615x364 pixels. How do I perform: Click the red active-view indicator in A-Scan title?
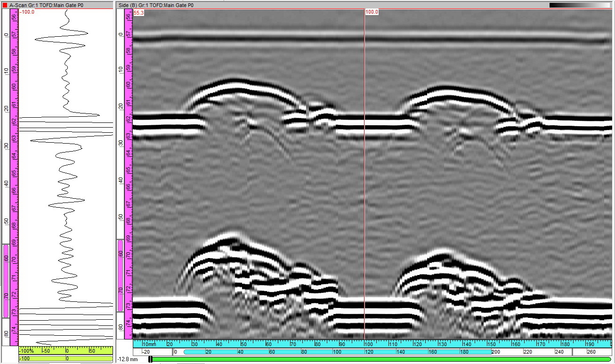[4, 5]
